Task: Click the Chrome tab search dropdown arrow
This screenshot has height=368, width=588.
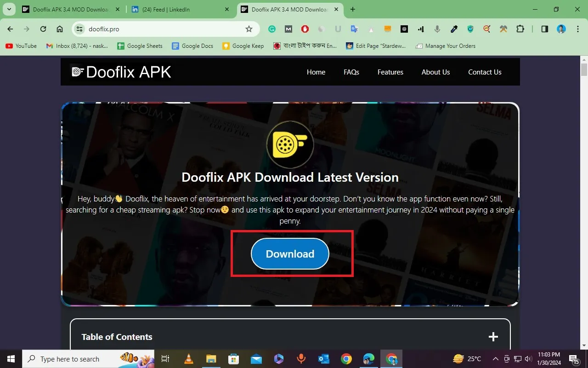Action: click(x=9, y=9)
